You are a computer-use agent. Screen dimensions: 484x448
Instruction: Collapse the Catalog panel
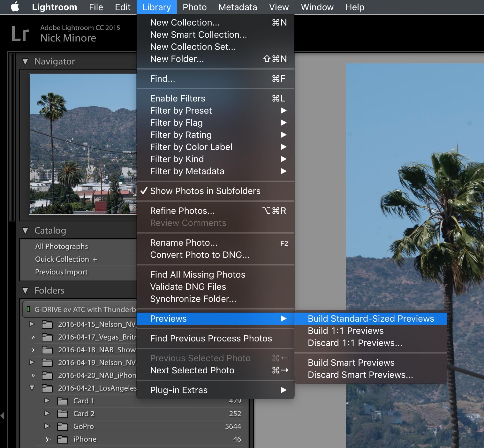pos(26,230)
